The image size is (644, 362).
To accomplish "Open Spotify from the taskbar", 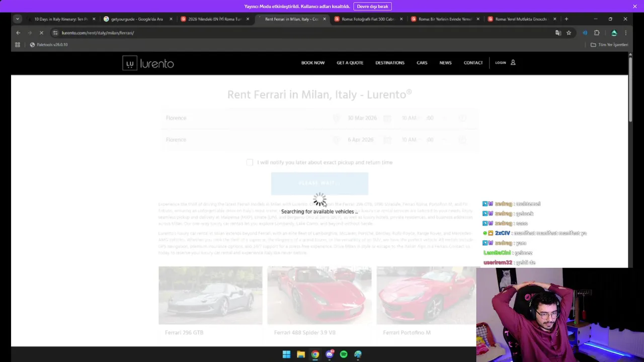I will coord(344,354).
